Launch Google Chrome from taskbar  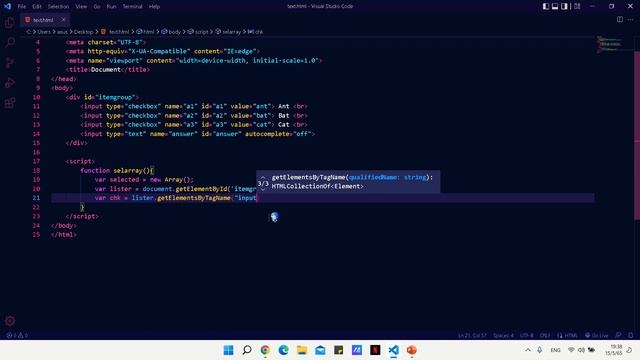click(x=265, y=350)
